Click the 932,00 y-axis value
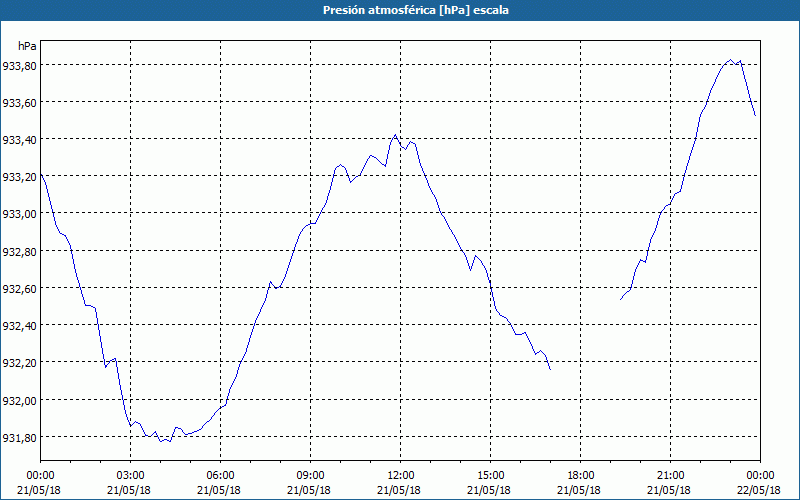Screen dimensions: 800x500 click(19, 401)
